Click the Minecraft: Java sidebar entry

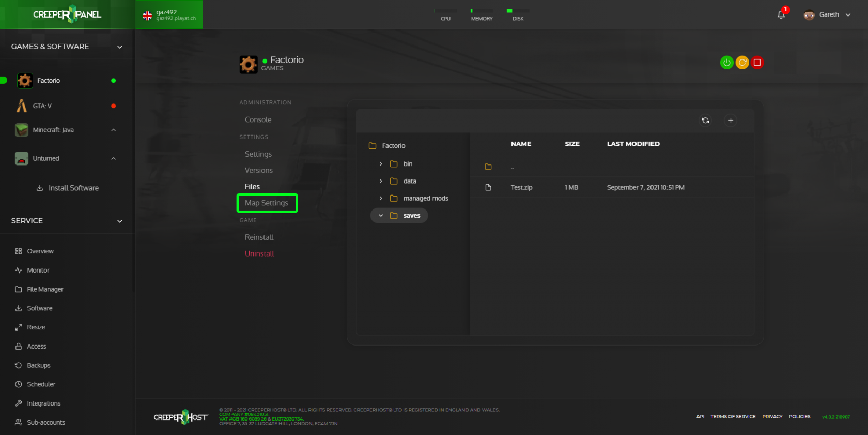53,130
